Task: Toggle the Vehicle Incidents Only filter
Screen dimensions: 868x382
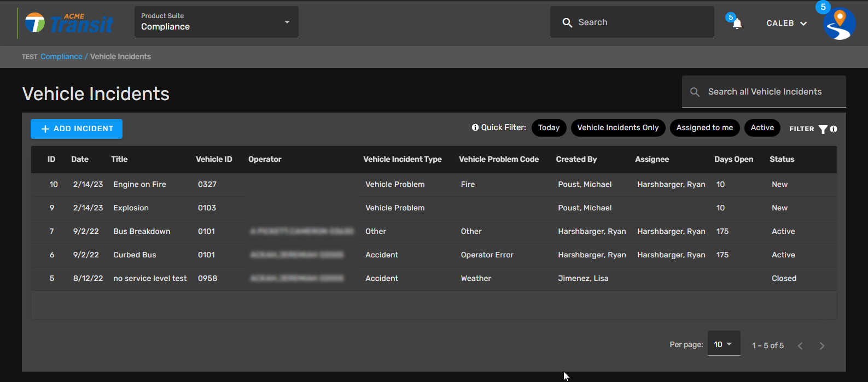Action: coord(617,127)
